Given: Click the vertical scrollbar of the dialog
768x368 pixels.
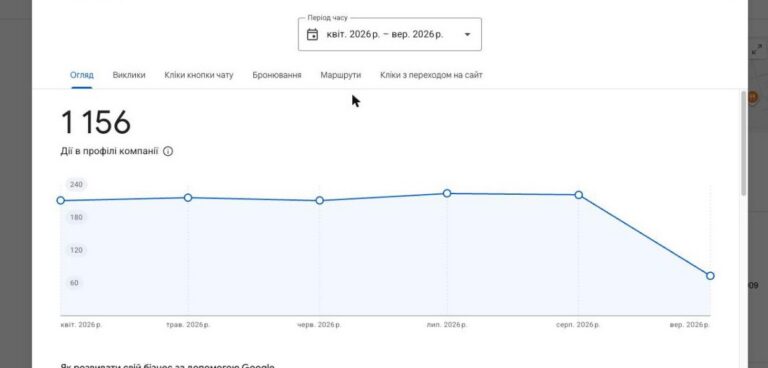Looking at the screenshot, I should [744, 144].
